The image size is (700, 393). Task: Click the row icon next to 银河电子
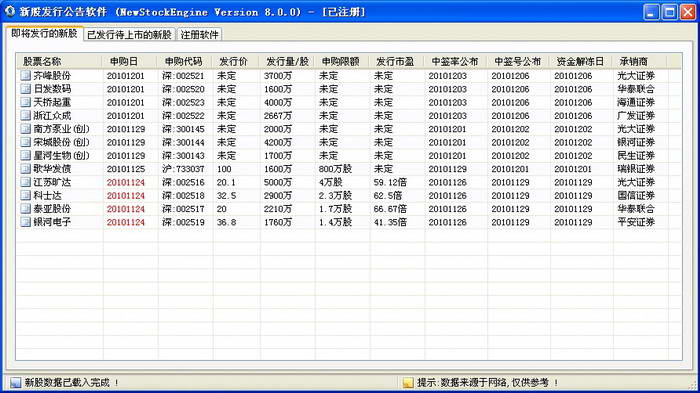(25, 222)
